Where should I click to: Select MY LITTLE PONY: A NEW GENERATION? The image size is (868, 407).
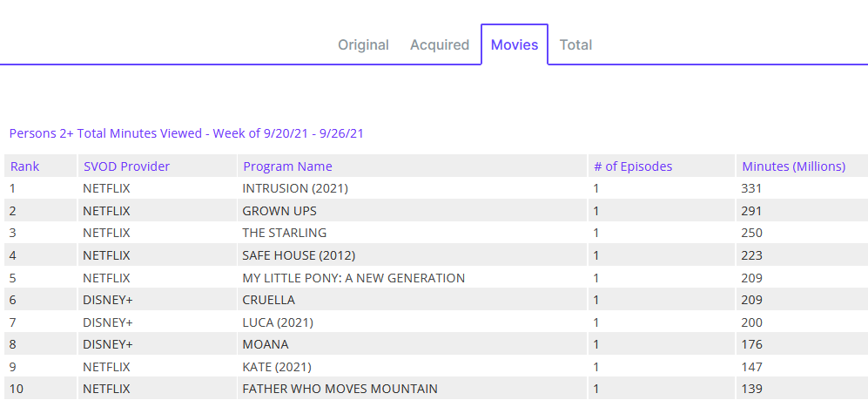pos(353,278)
